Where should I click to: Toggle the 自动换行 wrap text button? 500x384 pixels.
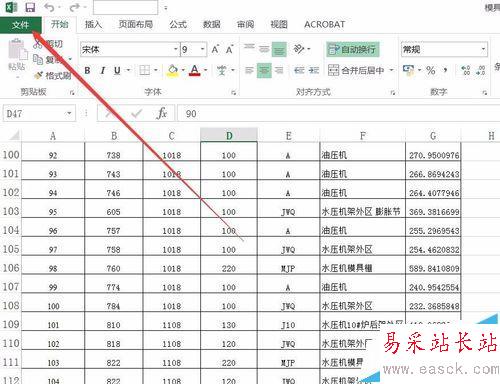(352, 50)
